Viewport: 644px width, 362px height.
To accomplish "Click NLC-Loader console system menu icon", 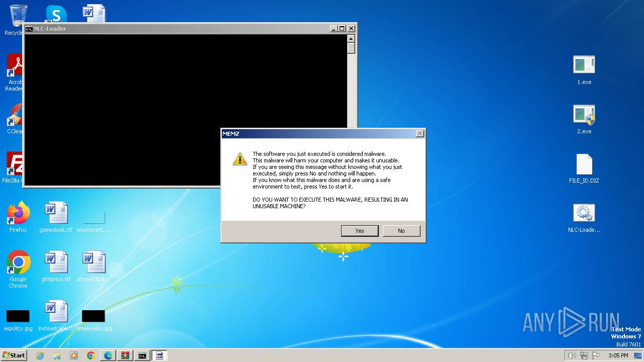I will pos(29,29).
